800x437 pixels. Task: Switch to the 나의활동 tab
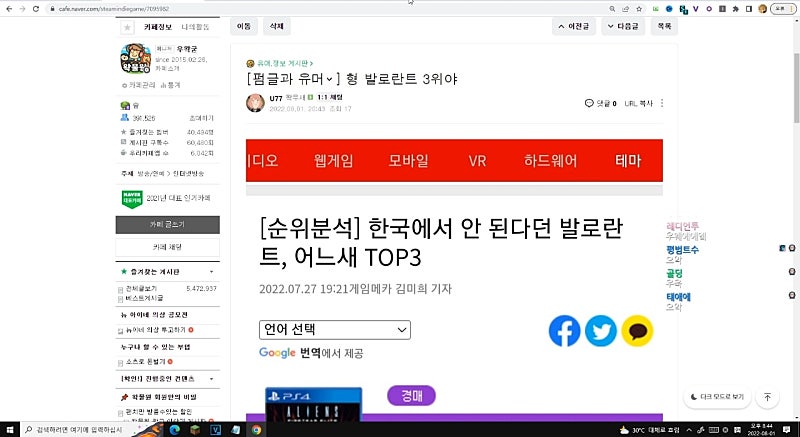pos(195,27)
